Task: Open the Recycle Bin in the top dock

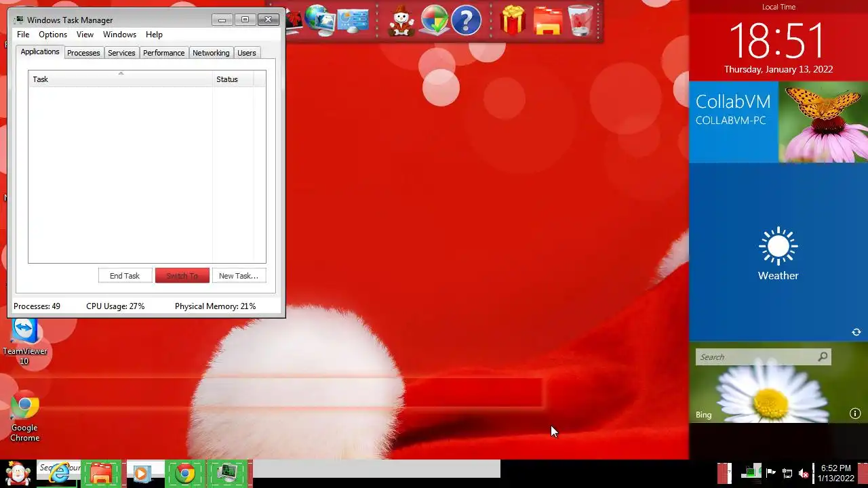Action: coord(580,20)
